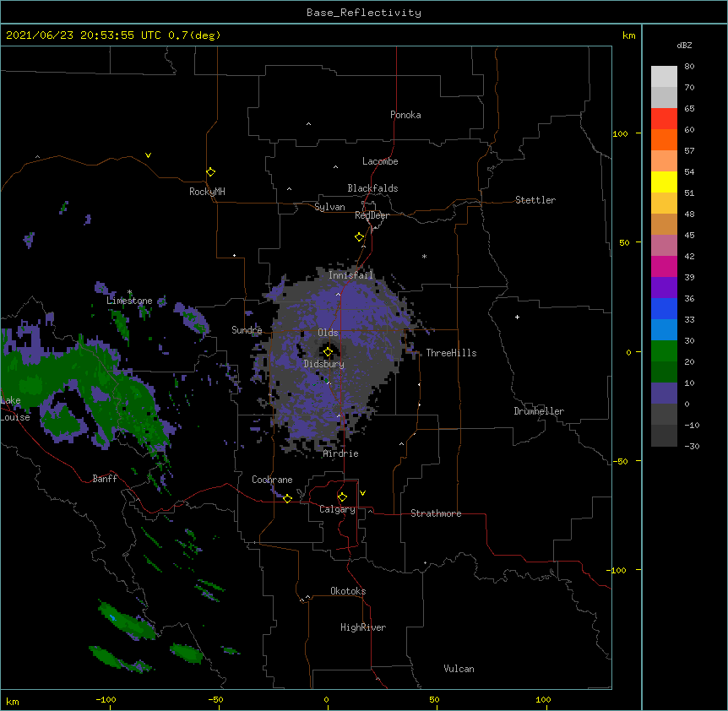Image resolution: width=728 pixels, height=711 pixels.
Task: Click the Olds city label
Action: (x=328, y=333)
